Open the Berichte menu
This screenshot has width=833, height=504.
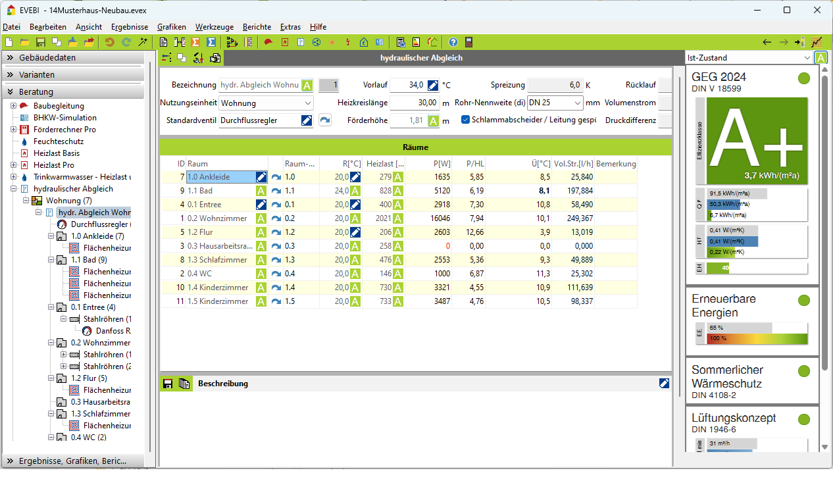(257, 27)
